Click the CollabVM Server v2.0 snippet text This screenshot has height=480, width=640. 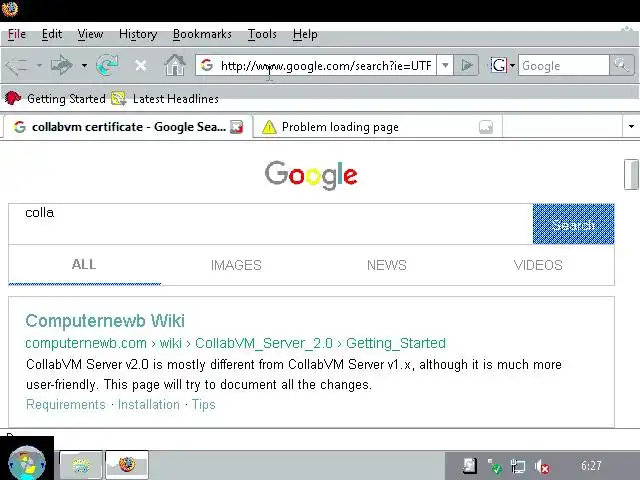click(294, 374)
